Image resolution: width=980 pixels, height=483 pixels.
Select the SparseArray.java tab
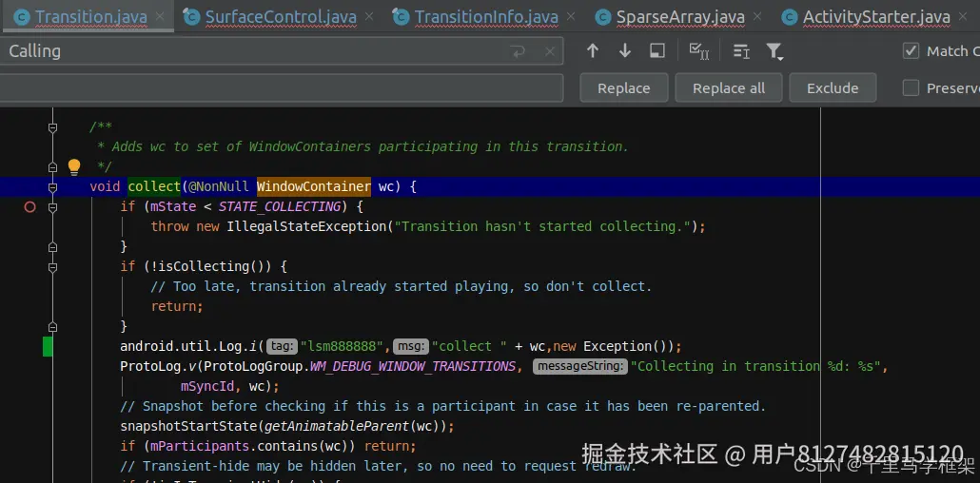[x=680, y=17]
